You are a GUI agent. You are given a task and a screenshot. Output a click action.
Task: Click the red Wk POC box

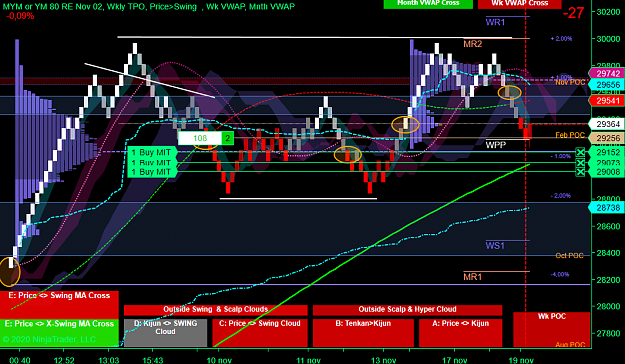pyautogui.click(x=552, y=329)
